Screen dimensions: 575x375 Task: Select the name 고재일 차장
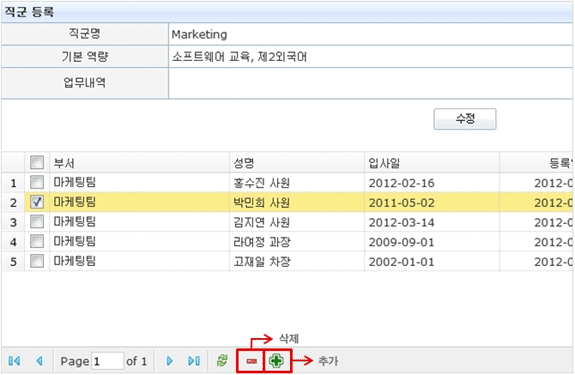click(262, 262)
